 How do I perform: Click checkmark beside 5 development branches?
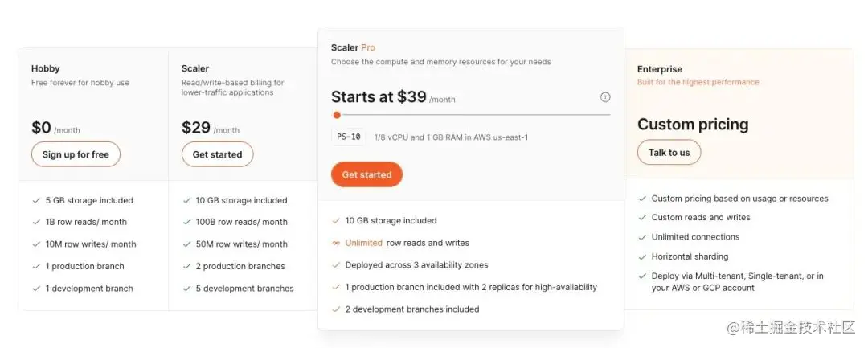(186, 288)
